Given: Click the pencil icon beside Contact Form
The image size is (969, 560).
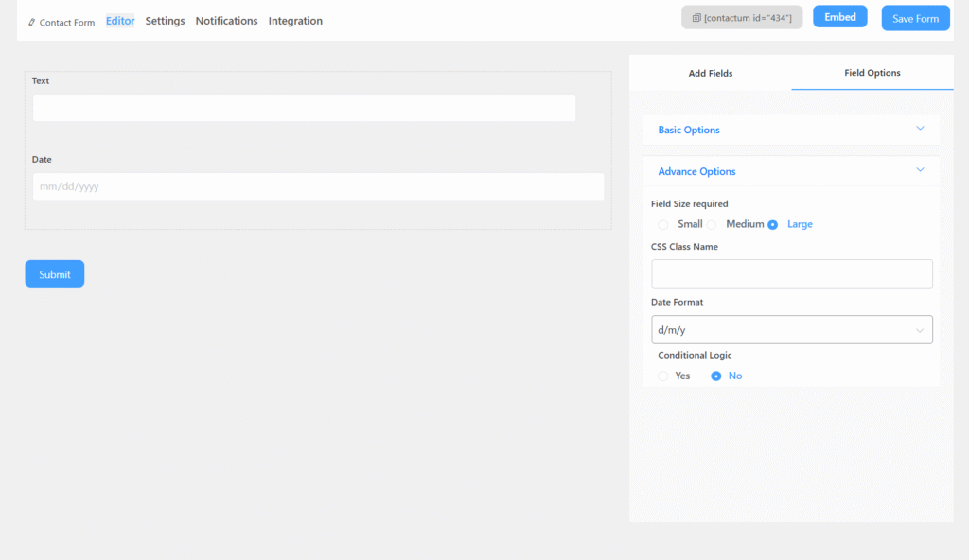Looking at the screenshot, I should 32,22.
